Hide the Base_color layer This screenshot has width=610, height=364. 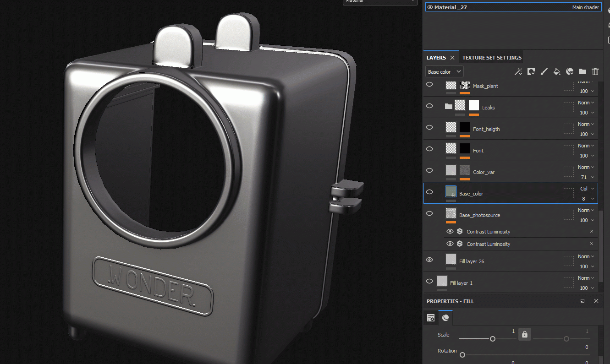coord(429,192)
